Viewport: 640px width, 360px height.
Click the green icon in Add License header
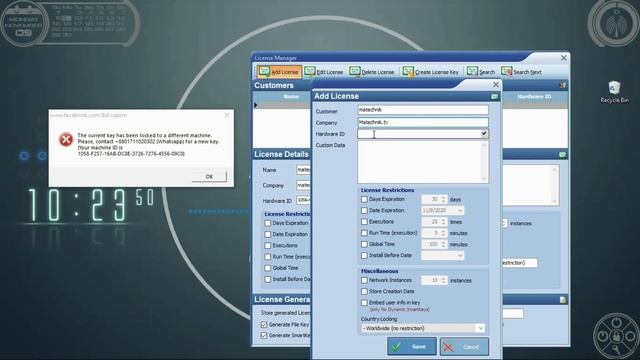(x=494, y=96)
